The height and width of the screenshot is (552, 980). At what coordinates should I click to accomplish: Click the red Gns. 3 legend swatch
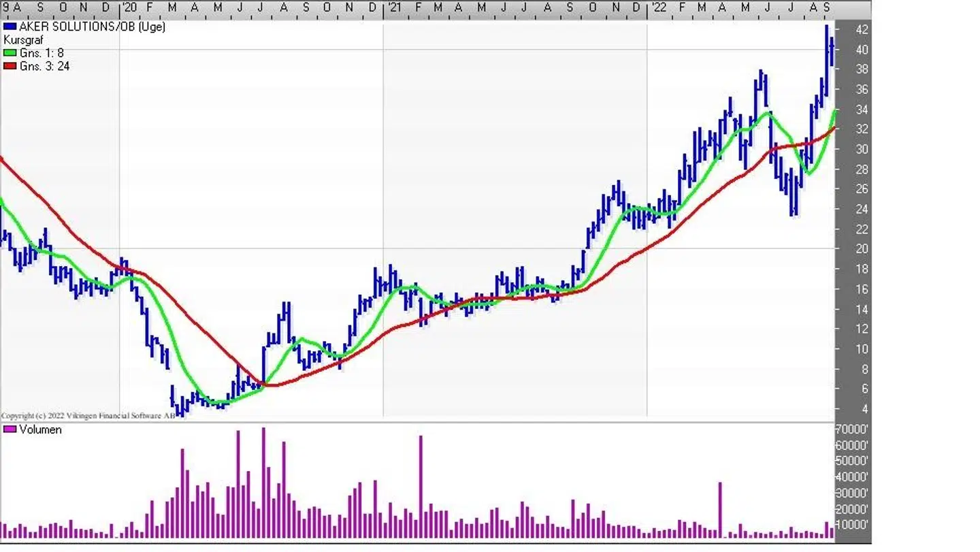point(10,67)
